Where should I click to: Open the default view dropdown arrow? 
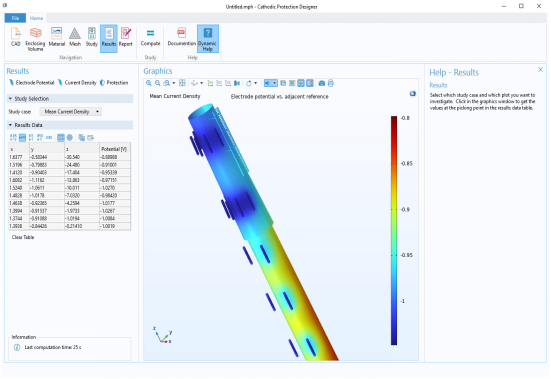(x=201, y=83)
